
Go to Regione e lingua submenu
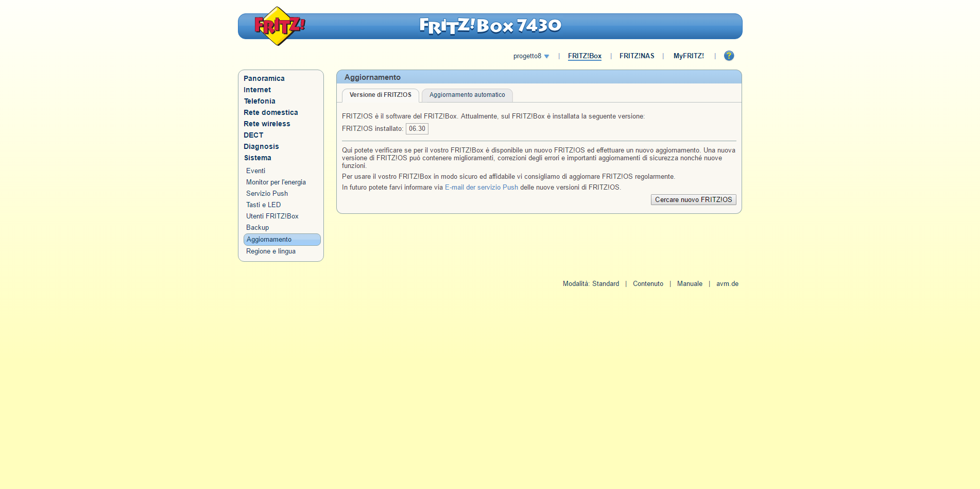(271, 251)
